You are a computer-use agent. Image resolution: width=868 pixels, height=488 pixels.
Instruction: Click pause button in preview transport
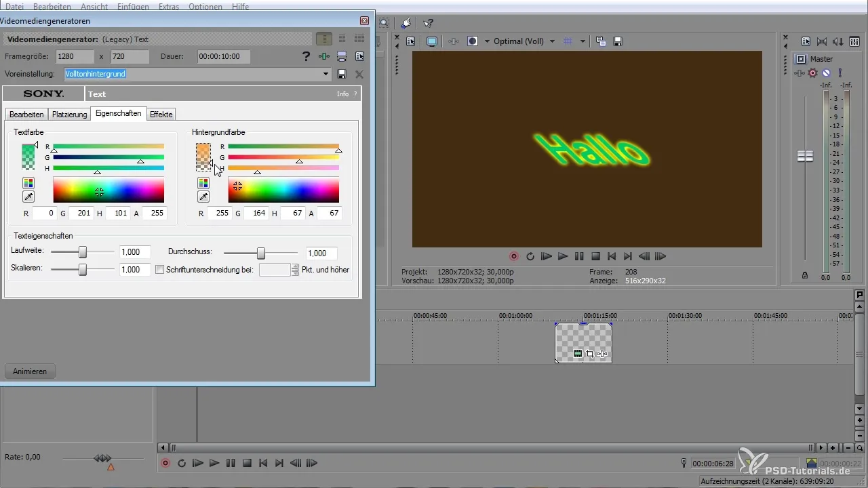coord(579,257)
